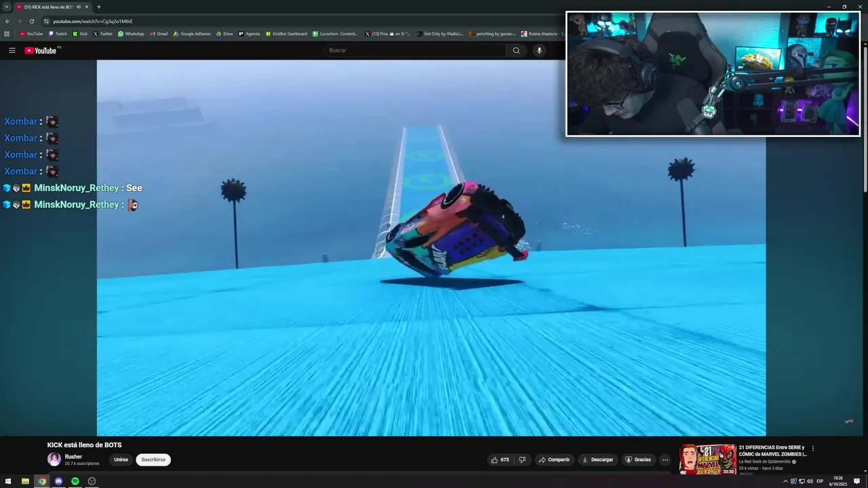Open options for the recommended video
Image resolution: width=868 pixels, height=488 pixels.
pos(812,448)
